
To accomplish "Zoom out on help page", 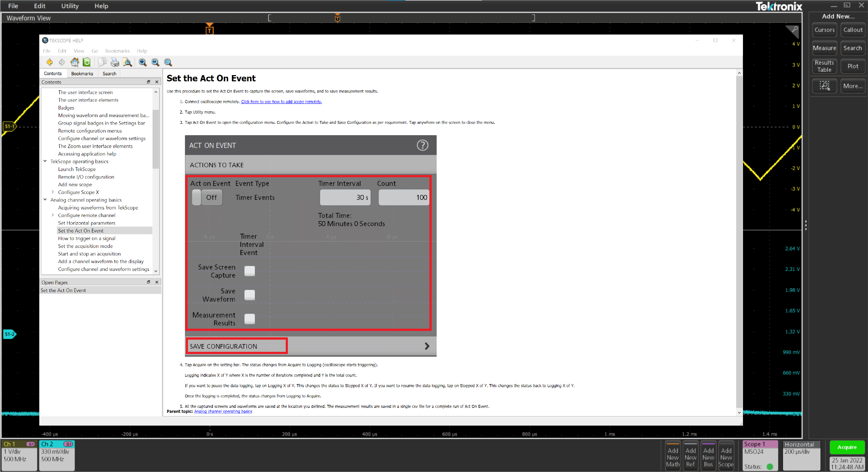I will 155,62.
